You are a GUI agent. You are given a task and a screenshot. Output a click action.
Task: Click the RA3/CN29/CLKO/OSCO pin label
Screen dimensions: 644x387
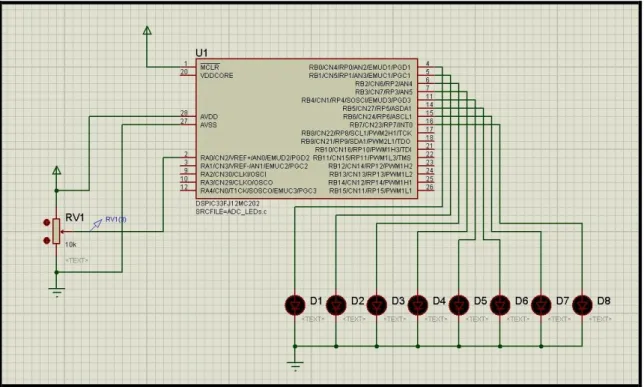[x=236, y=182]
